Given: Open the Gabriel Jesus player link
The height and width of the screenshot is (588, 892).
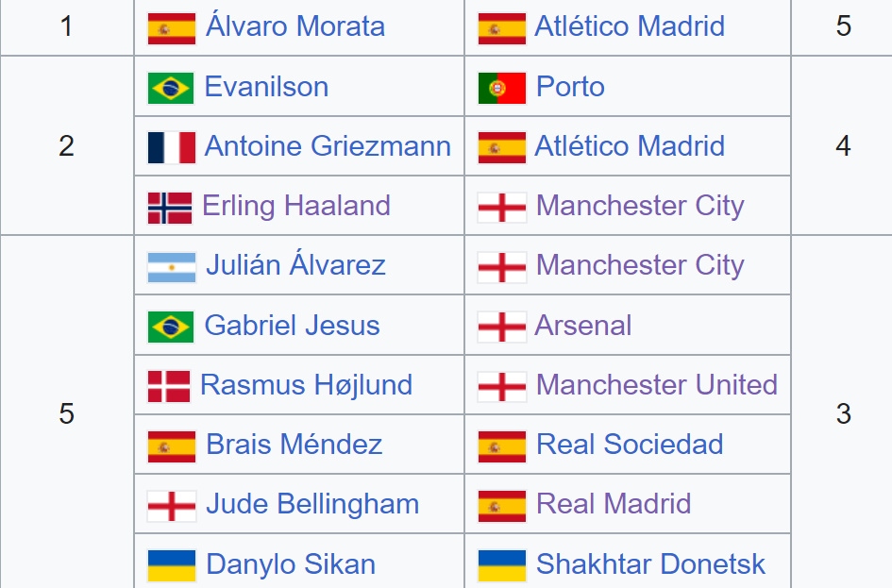Looking at the screenshot, I should click(292, 326).
